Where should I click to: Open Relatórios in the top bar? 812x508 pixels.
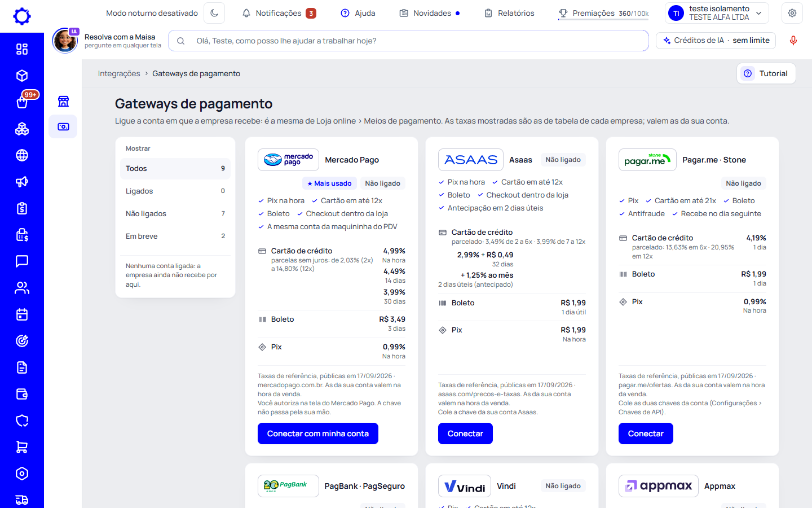[x=509, y=13]
